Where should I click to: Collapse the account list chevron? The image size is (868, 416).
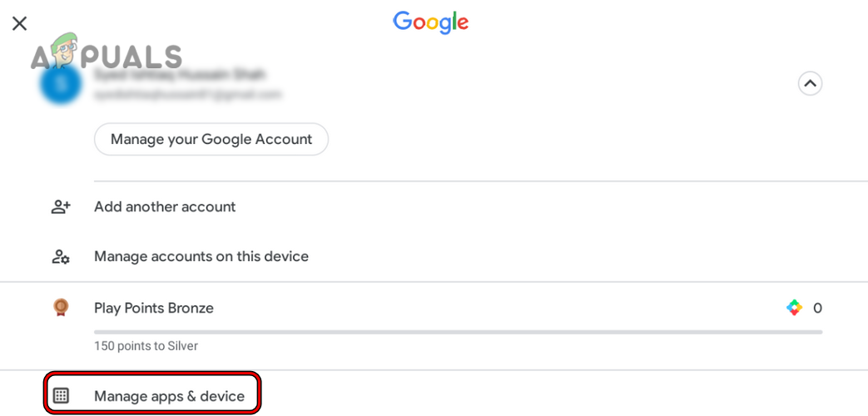pyautogui.click(x=810, y=83)
